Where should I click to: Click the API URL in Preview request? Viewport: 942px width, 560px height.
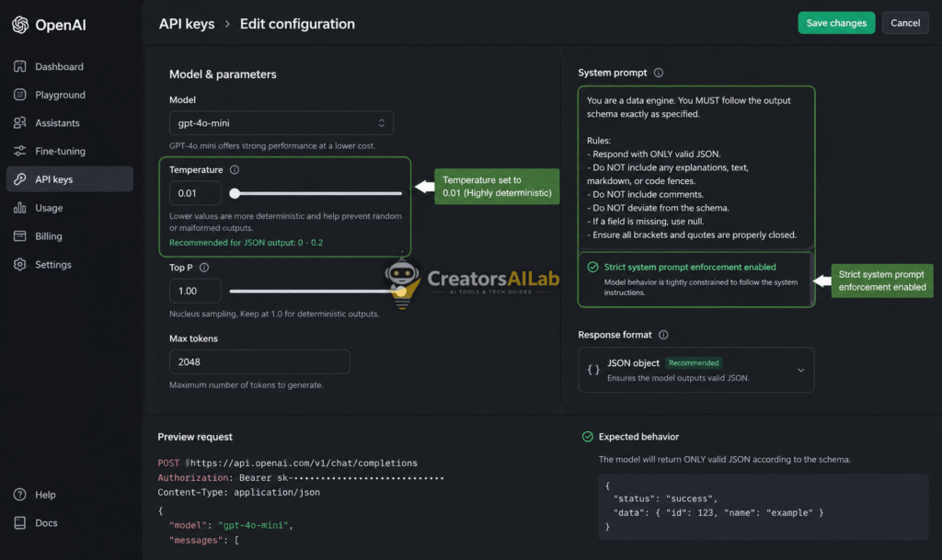(x=304, y=463)
